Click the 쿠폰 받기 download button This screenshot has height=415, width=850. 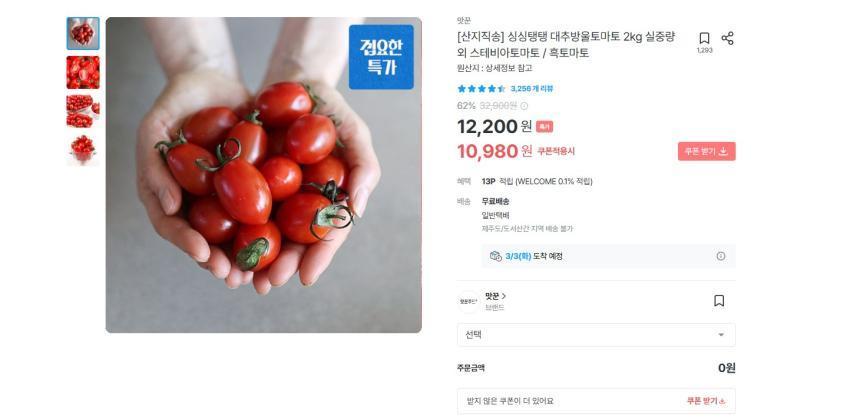[x=706, y=151]
